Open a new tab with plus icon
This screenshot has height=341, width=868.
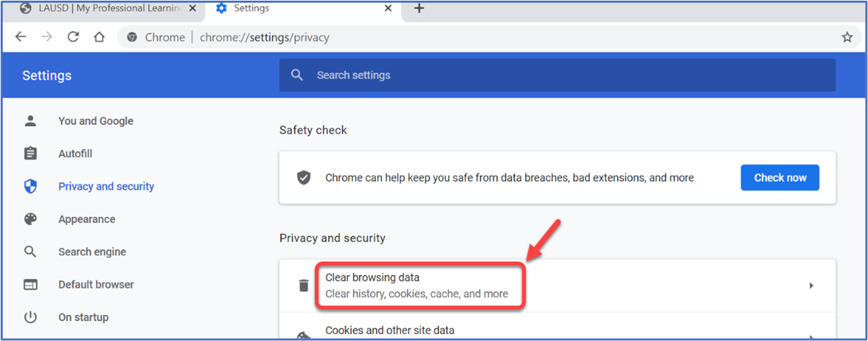[419, 8]
